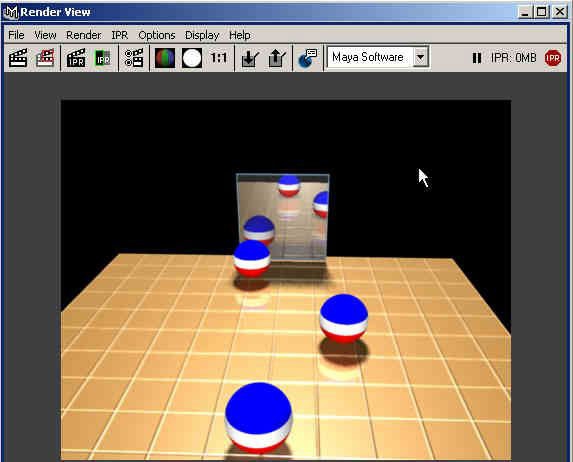Minimize the Render View window
The image size is (573, 462).
[x=525, y=12]
